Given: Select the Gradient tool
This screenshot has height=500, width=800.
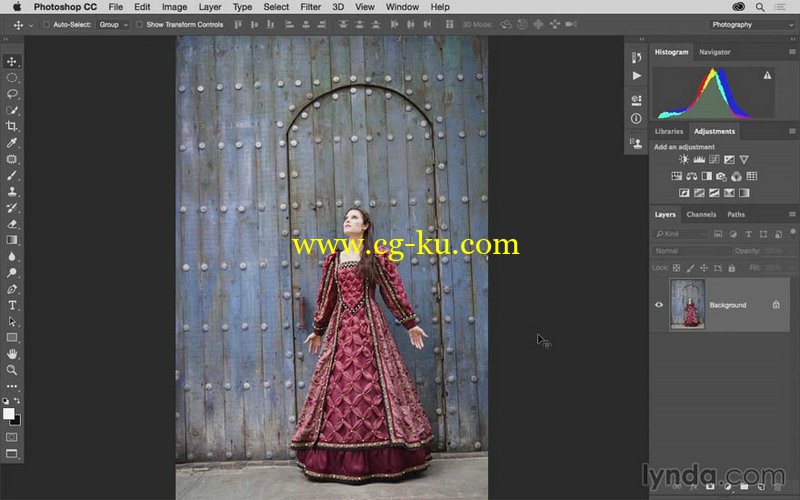Looking at the screenshot, I should click(x=11, y=240).
